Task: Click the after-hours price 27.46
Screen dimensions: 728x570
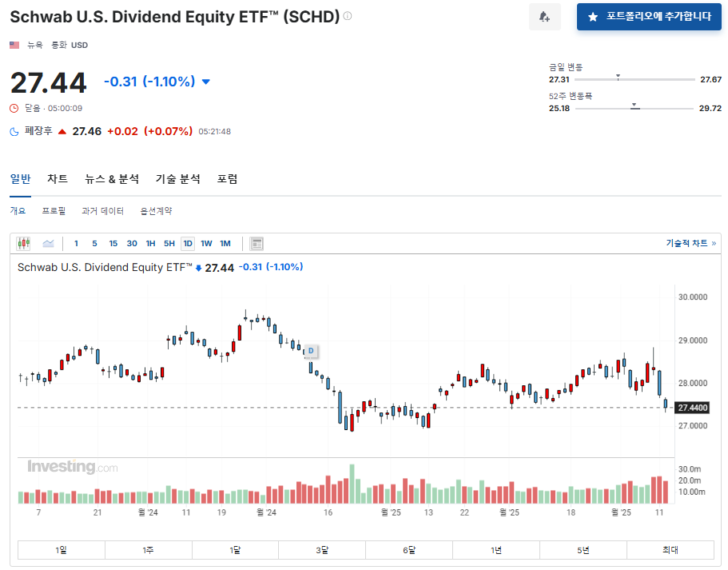Action: click(x=87, y=131)
